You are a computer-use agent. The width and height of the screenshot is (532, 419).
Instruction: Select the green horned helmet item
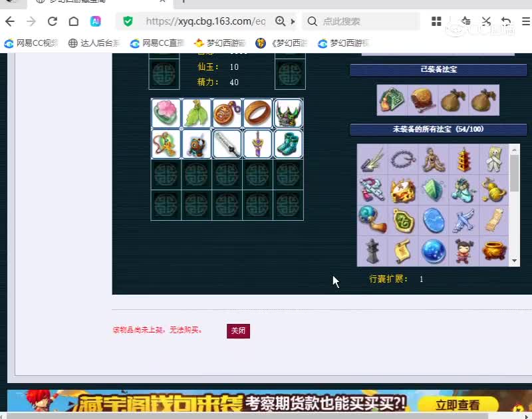(x=288, y=113)
